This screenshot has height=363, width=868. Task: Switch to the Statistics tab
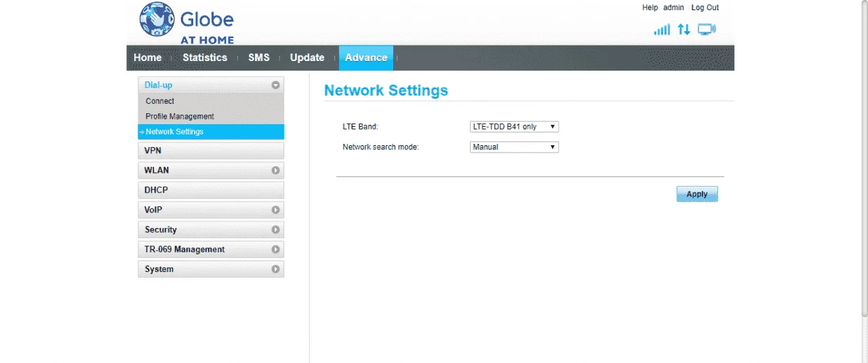click(205, 58)
